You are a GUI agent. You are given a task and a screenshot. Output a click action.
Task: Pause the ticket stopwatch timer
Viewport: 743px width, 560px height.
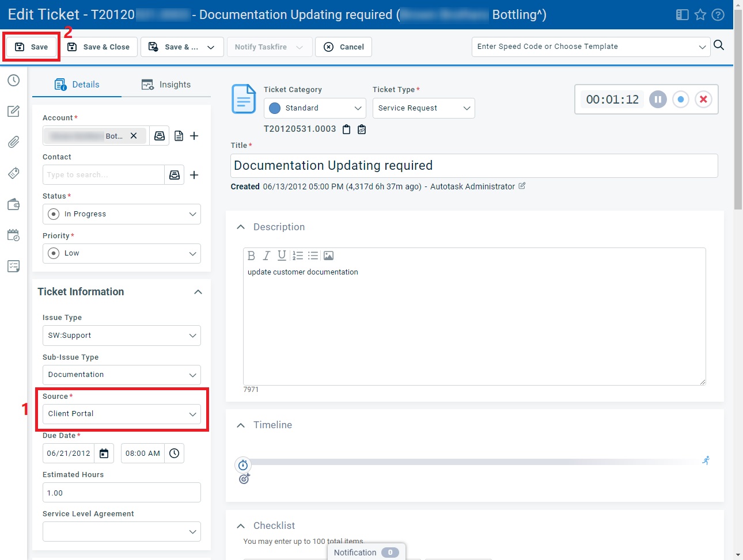[x=658, y=100]
